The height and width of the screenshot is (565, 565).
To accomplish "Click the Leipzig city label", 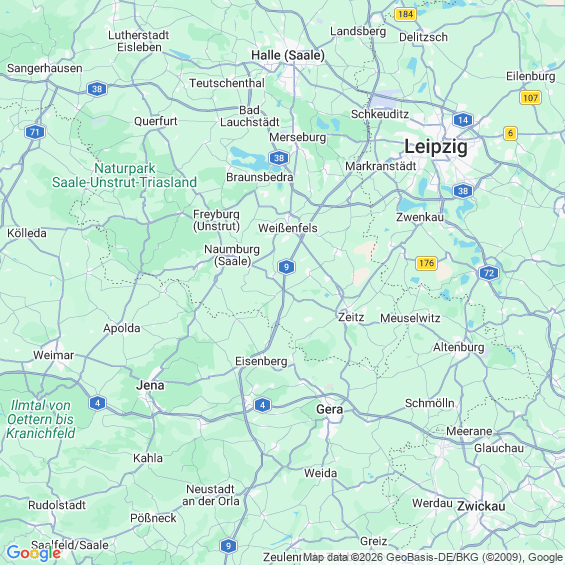I will coord(436,147).
